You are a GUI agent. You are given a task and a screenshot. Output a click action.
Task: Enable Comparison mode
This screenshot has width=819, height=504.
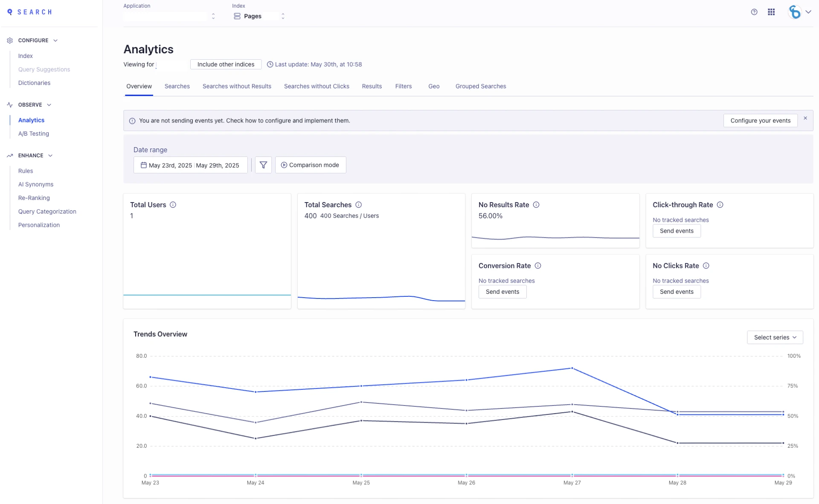coord(310,165)
